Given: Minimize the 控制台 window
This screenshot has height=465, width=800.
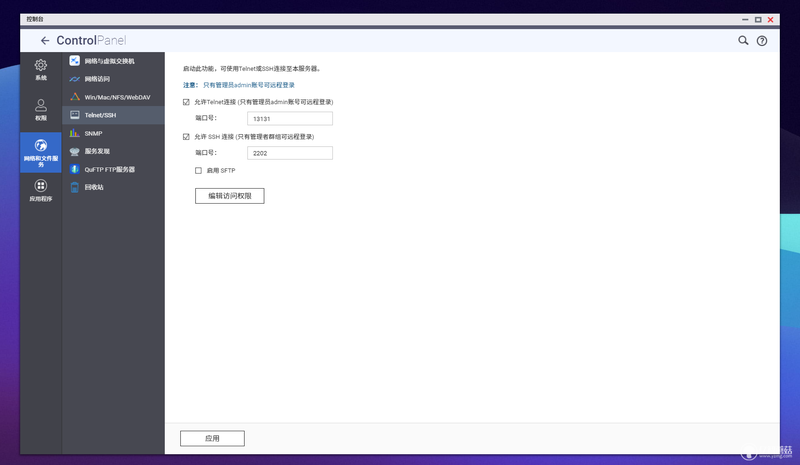Looking at the screenshot, I should click(745, 19).
